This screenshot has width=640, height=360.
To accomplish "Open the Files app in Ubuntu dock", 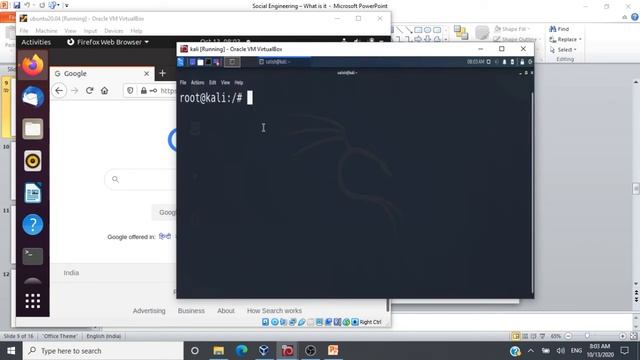I will tap(33, 129).
